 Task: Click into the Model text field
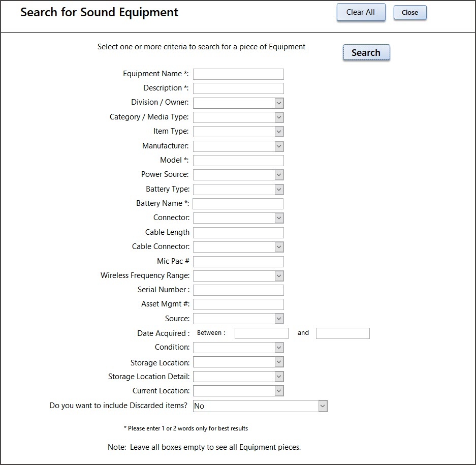click(x=238, y=161)
